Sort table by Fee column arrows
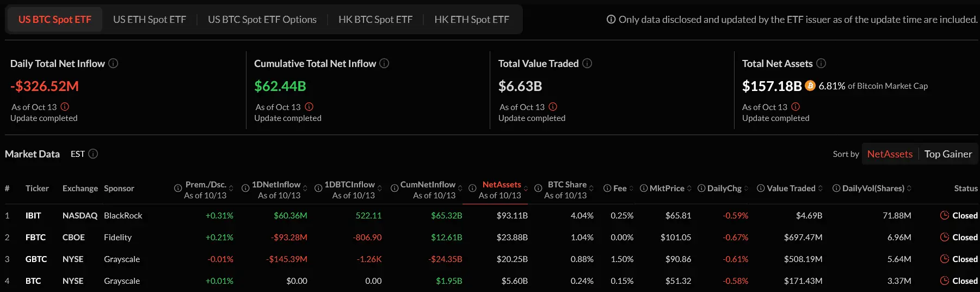980x292 pixels. [631, 188]
